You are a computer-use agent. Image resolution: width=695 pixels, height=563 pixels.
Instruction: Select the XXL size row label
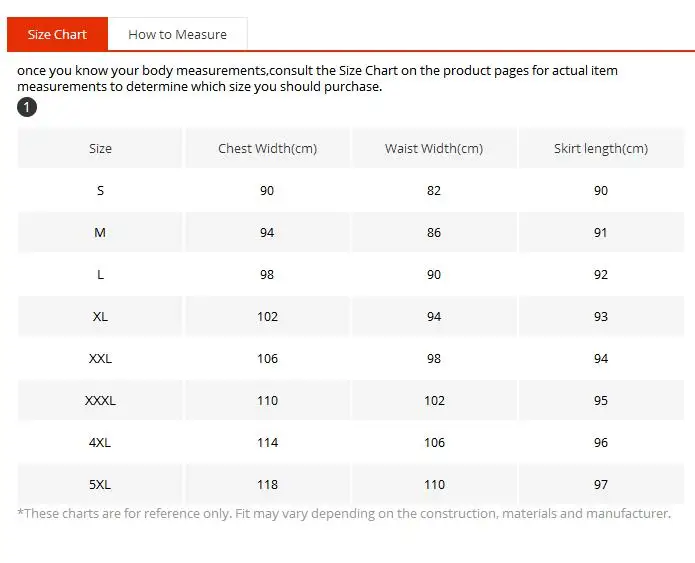100,358
